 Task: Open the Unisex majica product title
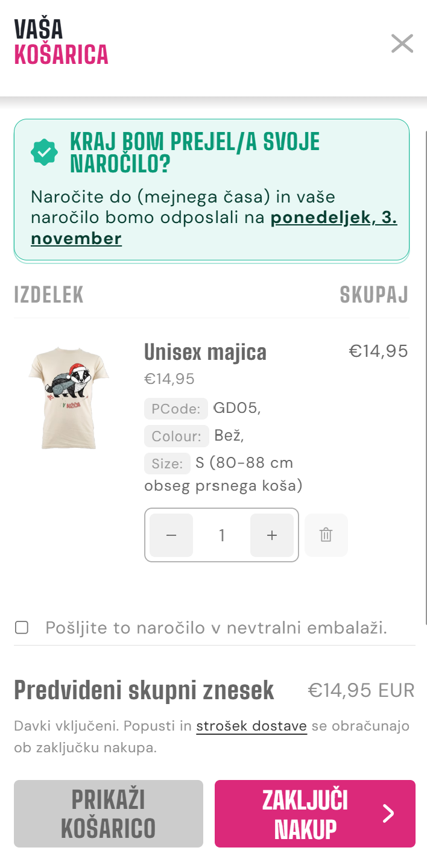[x=205, y=352]
